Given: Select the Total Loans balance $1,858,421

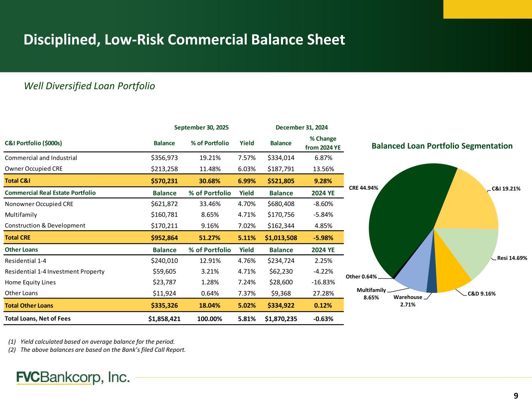Looking at the screenshot, I should 164,319.
